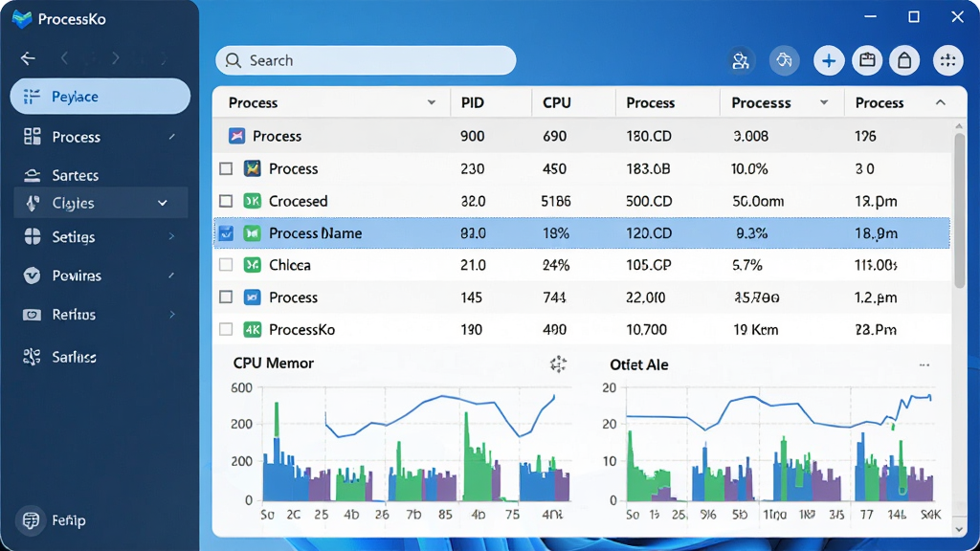Open the Otlet Ale chart more options
This screenshot has width=980, height=551.
click(924, 364)
